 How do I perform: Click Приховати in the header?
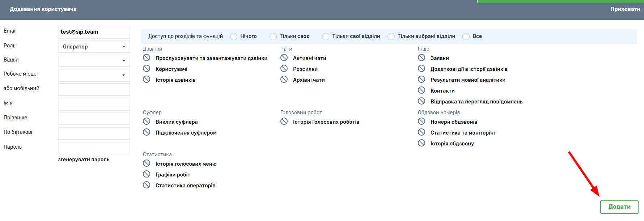[x=625, y=9]
